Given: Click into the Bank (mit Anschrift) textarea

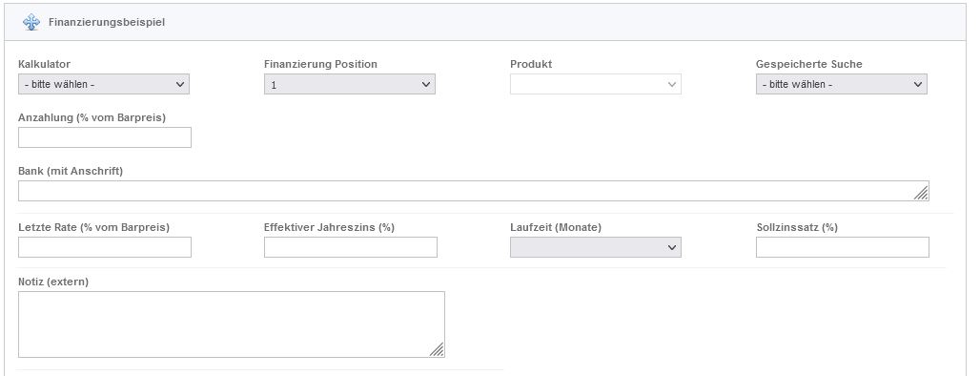Looking at the screenshot, I should (x=473, y=191).
